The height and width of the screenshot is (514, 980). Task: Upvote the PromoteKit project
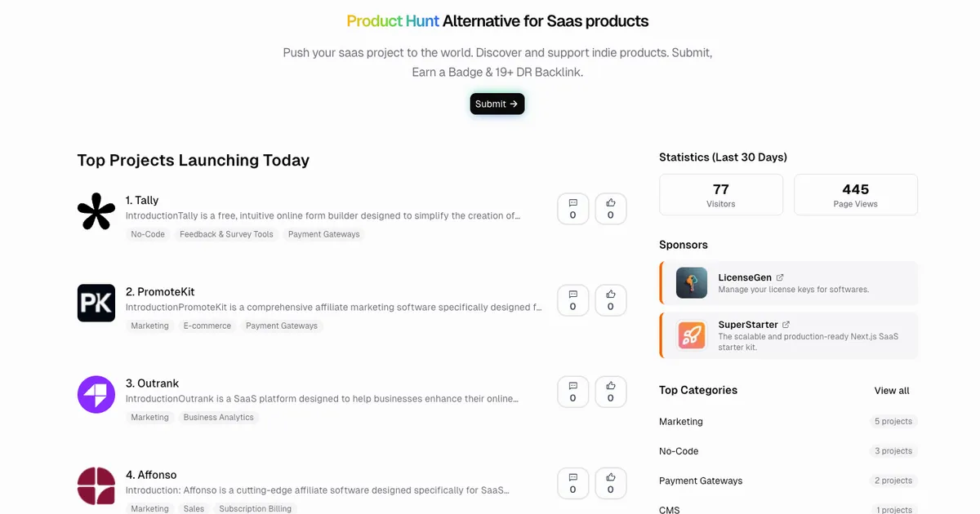610,300
